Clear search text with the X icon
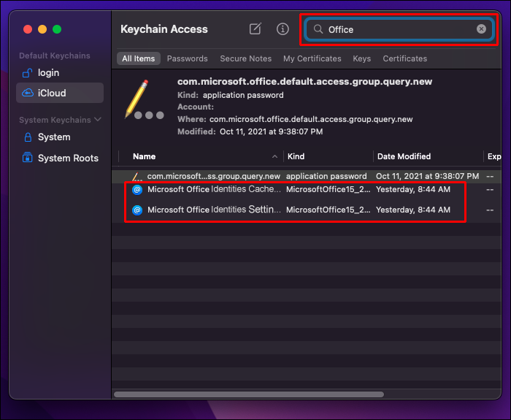Viewport: 511px width, 420px height. (481, 29)
